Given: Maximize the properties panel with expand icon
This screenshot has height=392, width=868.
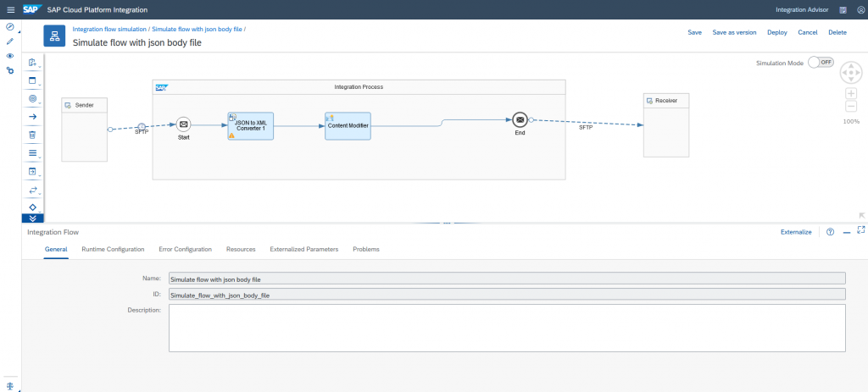Looking at the screenshot, I should pos(861,229).
